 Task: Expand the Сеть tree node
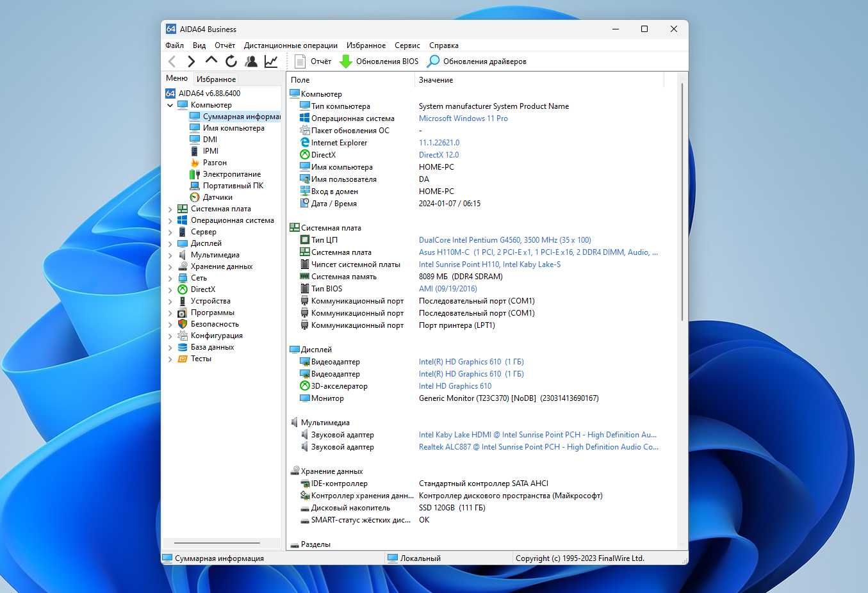coord(170,278)
